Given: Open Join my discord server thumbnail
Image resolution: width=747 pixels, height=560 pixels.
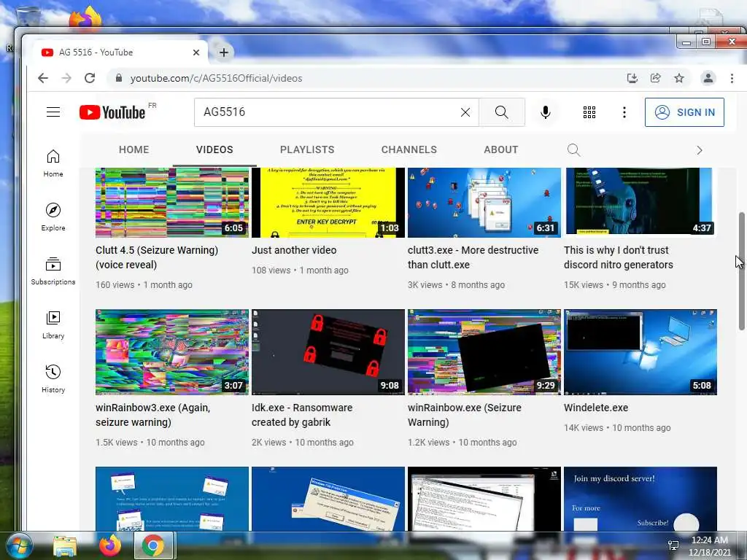Looking at the screenshot, I should click(x=640, y=499).
